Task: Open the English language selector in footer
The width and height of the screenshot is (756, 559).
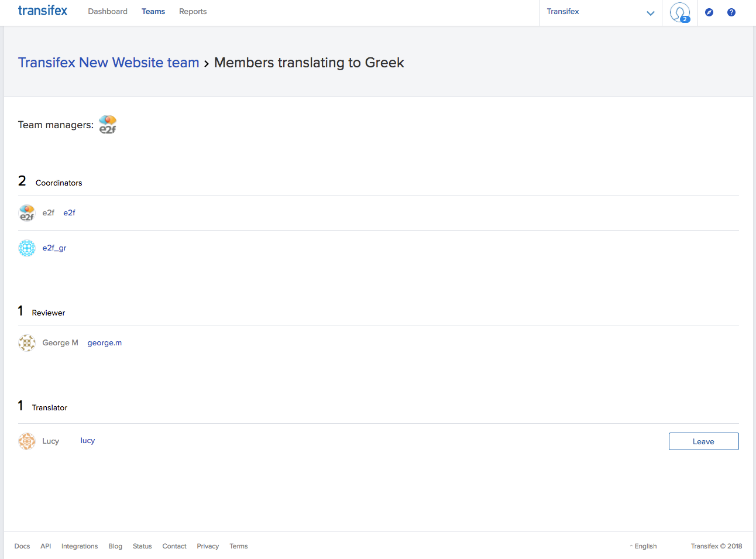Action: 644,546
